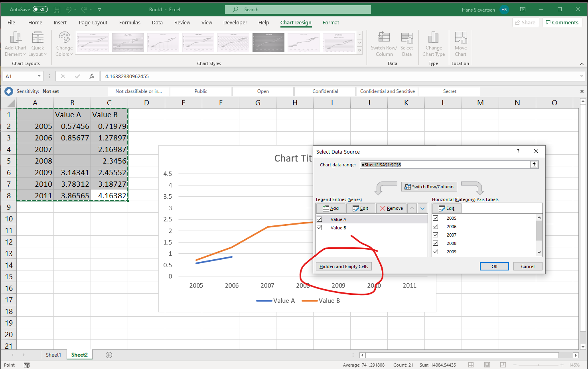Click Hidden and Empty Cells button
The height and width of the screenshot is (369, 588).
click(x=344, y=266)
